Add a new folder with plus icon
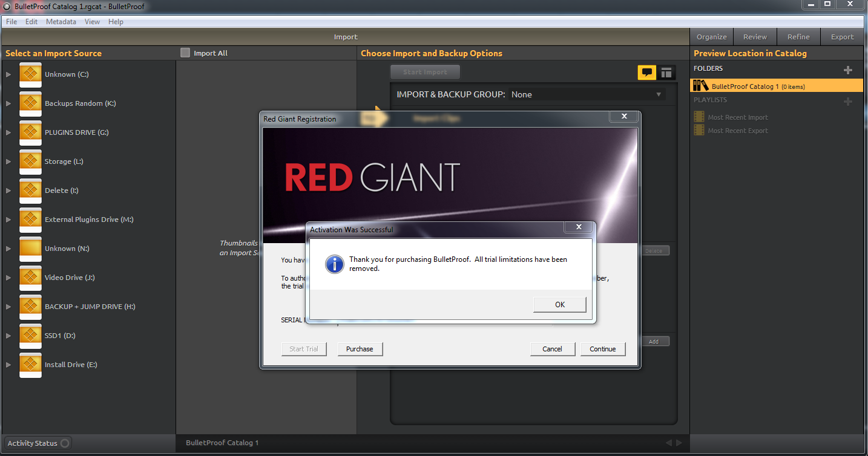This screenshot has width=868, height=456. click(x=848, y=70)
